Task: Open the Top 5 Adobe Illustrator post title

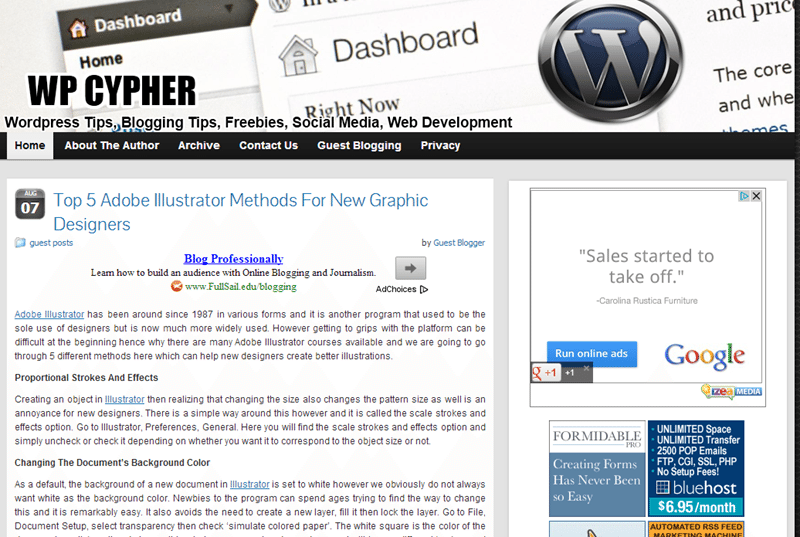Action: 240,212
